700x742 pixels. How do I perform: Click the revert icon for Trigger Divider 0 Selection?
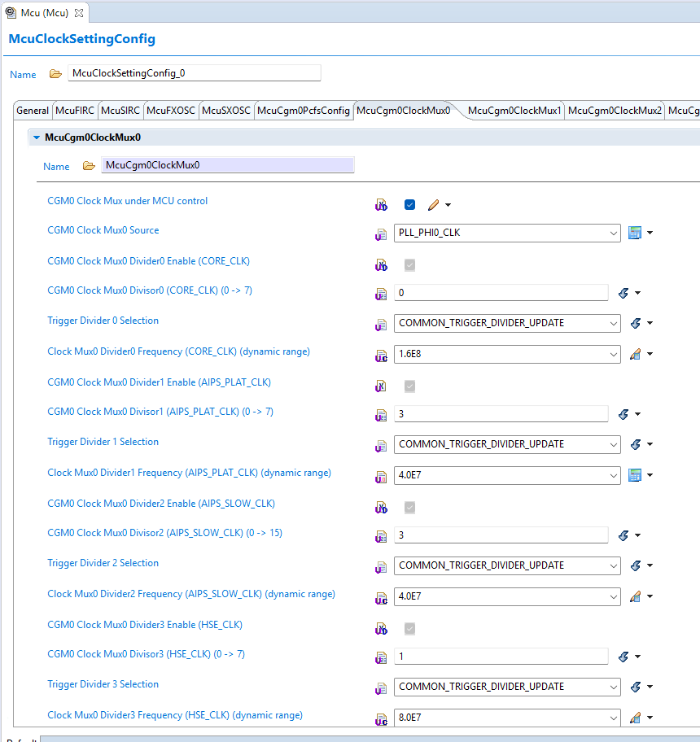pos(636,323)
